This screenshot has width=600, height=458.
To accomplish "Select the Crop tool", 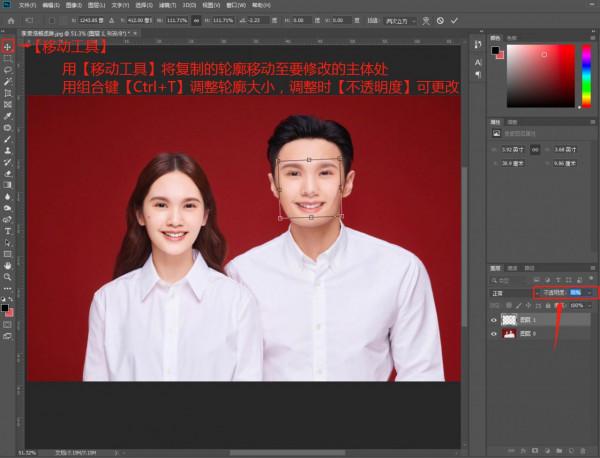I will click(8, 93).
